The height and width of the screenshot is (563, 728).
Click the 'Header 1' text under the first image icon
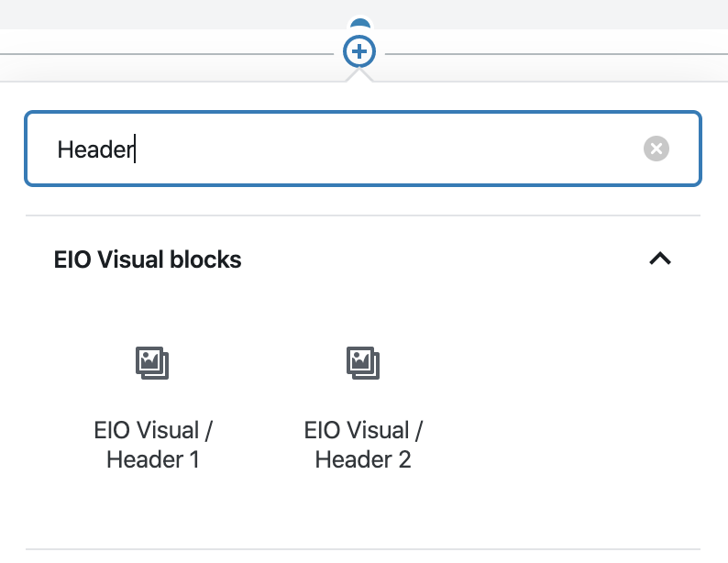point(153,459)
